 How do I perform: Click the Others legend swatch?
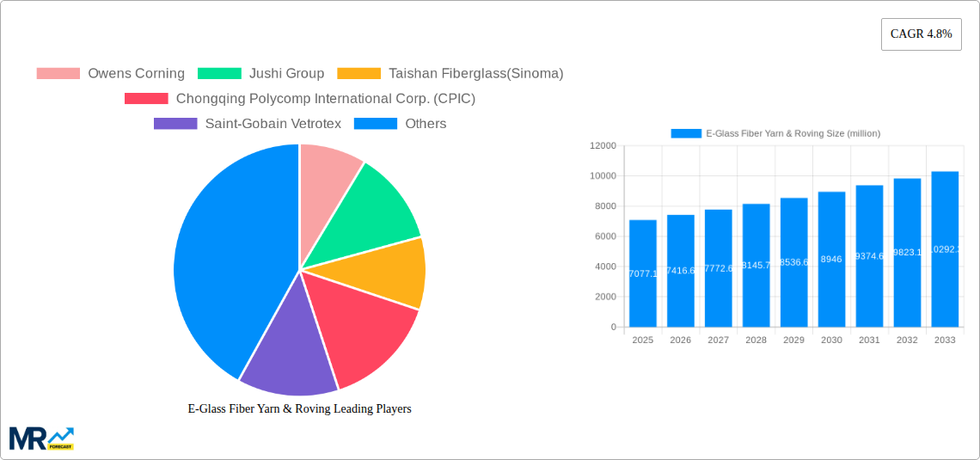tap(376, 124)
